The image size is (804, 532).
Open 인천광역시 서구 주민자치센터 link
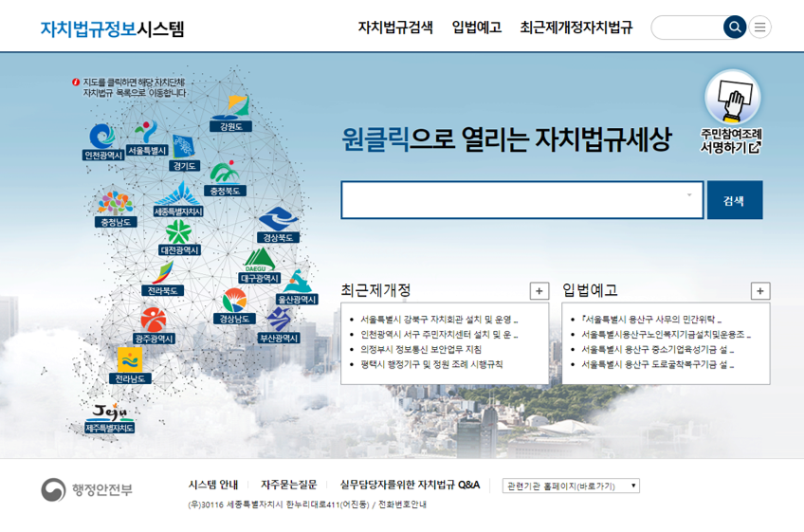[439, 335]
